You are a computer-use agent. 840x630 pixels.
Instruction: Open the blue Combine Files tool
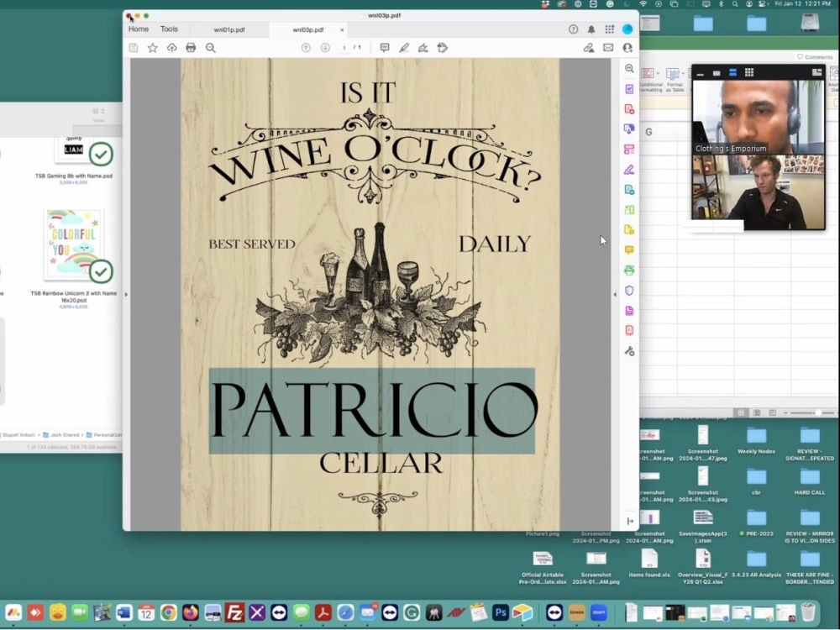coord(629,129)
